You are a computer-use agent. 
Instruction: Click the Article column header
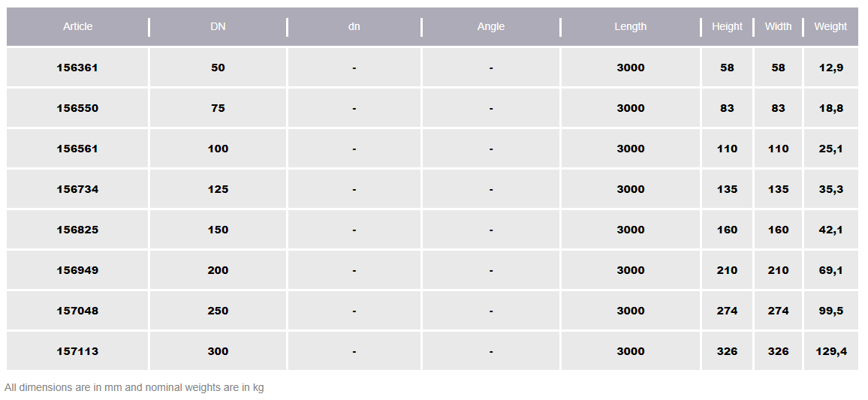(x=78, y=27)
